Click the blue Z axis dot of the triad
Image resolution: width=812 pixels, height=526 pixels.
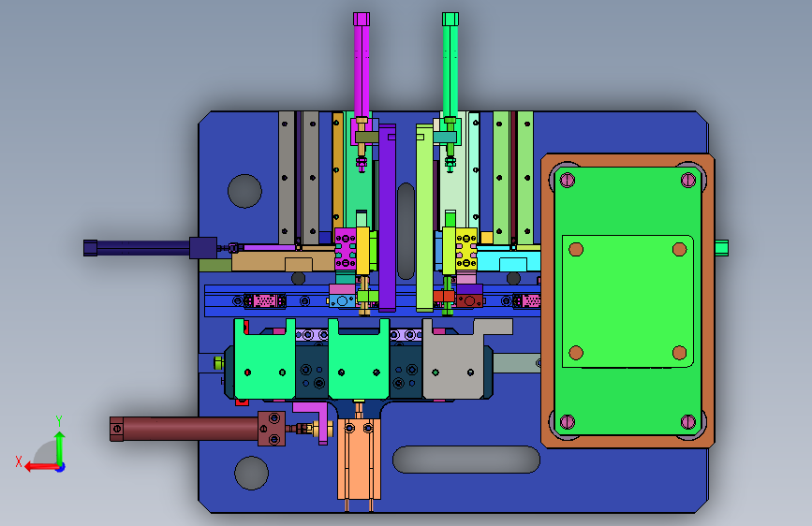pyautogui.click(x=61, y=467)
